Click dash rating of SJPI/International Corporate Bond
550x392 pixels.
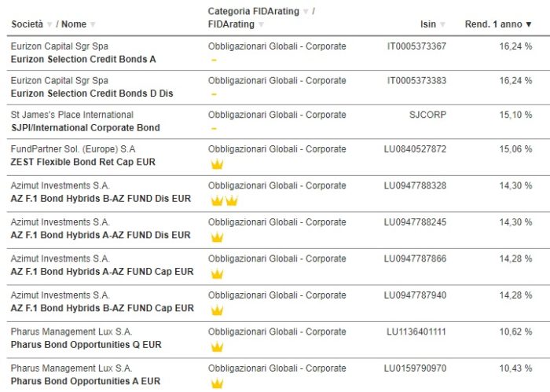tap(214, 129)
